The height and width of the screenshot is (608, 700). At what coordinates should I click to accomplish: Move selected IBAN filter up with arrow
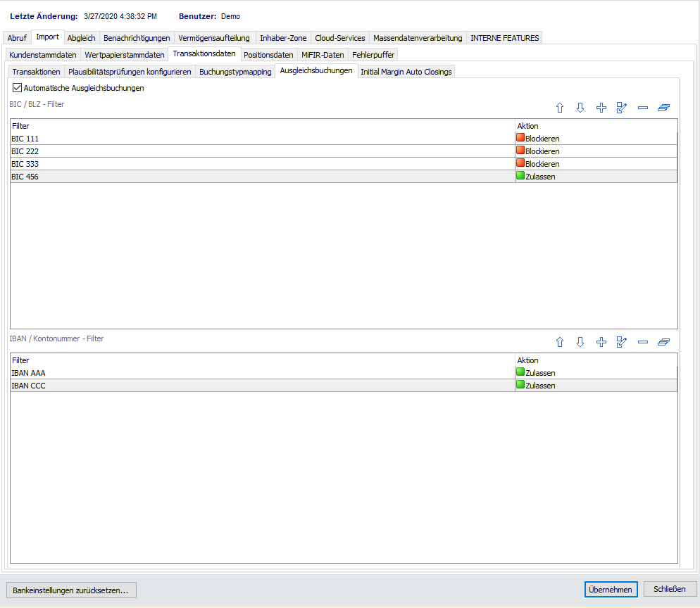560,342
